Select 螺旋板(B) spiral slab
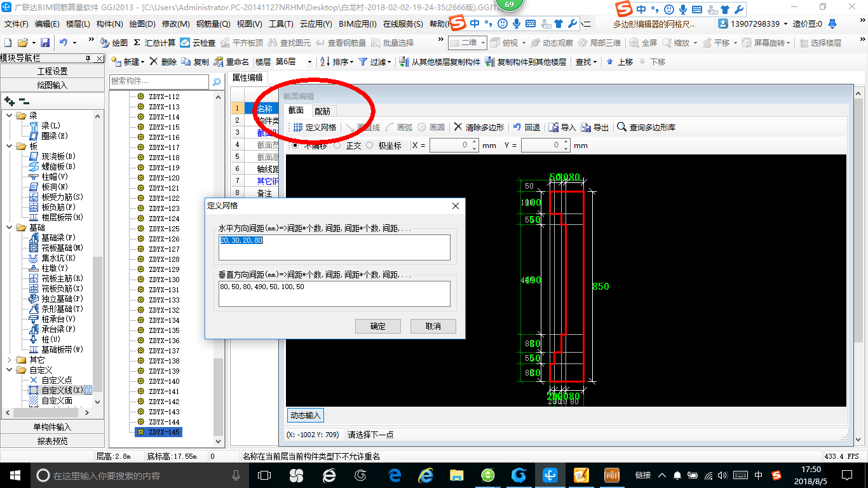The image size is (868, 488). (52, 166)
